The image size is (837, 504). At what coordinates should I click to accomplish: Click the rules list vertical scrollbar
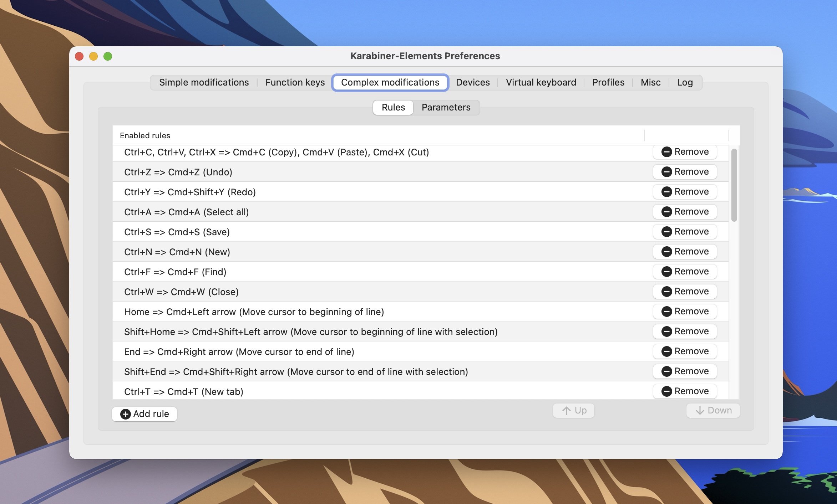click(734, 185)
